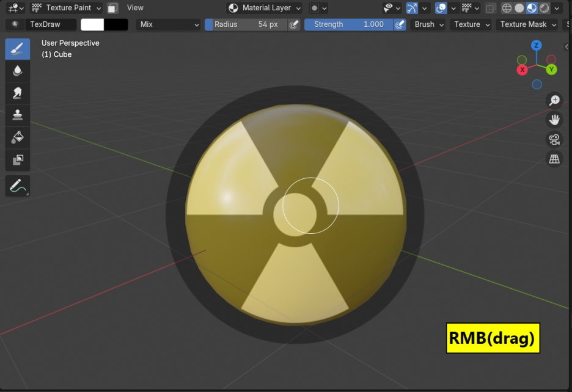Select the Annotate tool
The image size is (572, 392).
(x=18, y=186)
